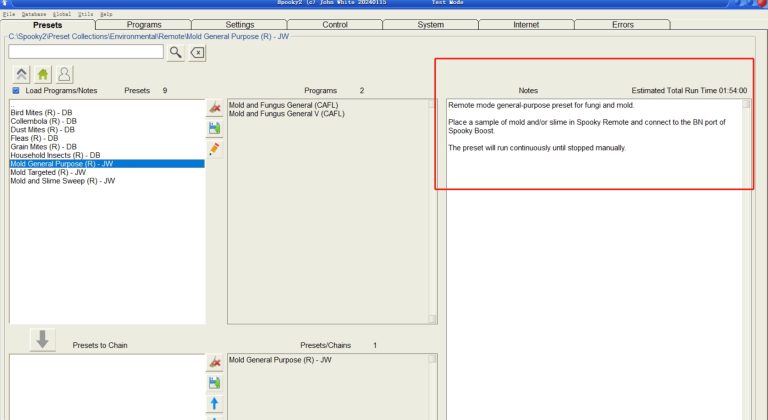Move chain preset up with blue arrow
Image resolution: width=768 pixels, height=420 pixels.
[x=214, y=403]
